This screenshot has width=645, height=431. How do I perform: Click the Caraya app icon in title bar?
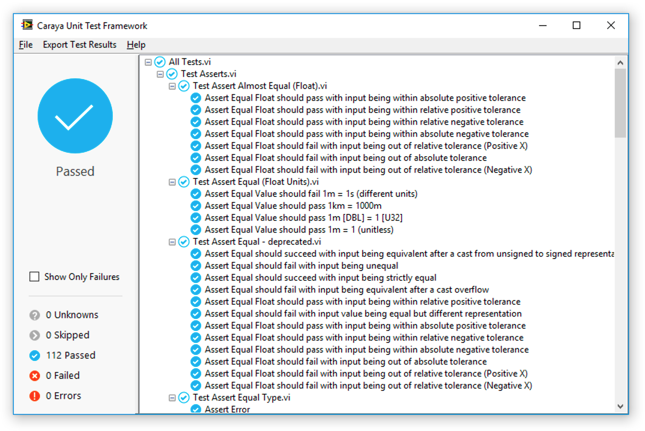27,24
